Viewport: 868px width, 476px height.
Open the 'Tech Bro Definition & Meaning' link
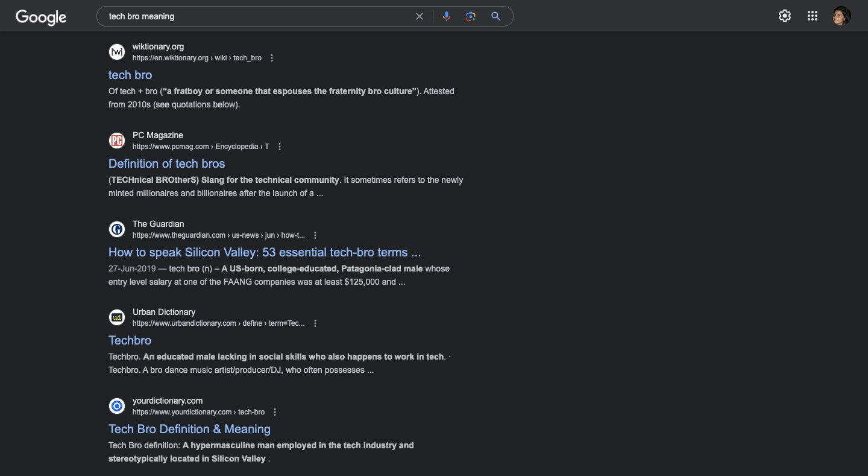click(x=189, y=429)
